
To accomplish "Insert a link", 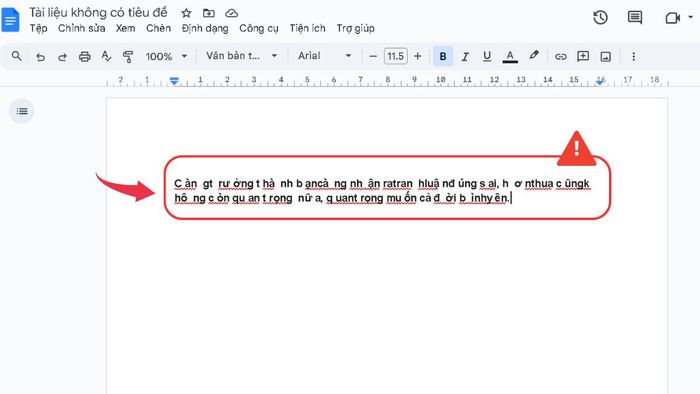I will pyautogui.click(x=561, y=57).
